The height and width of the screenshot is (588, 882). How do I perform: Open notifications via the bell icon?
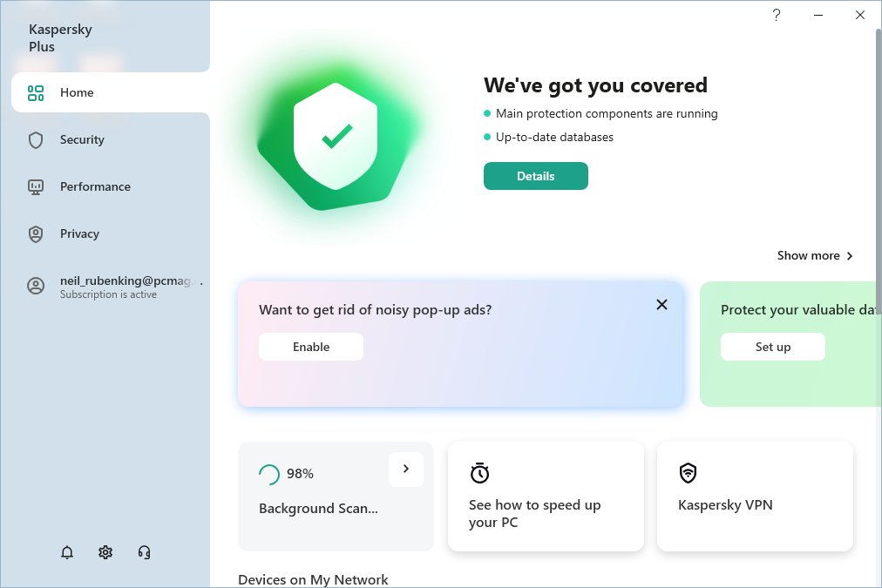pyautogui.click(x=67, y=552)
